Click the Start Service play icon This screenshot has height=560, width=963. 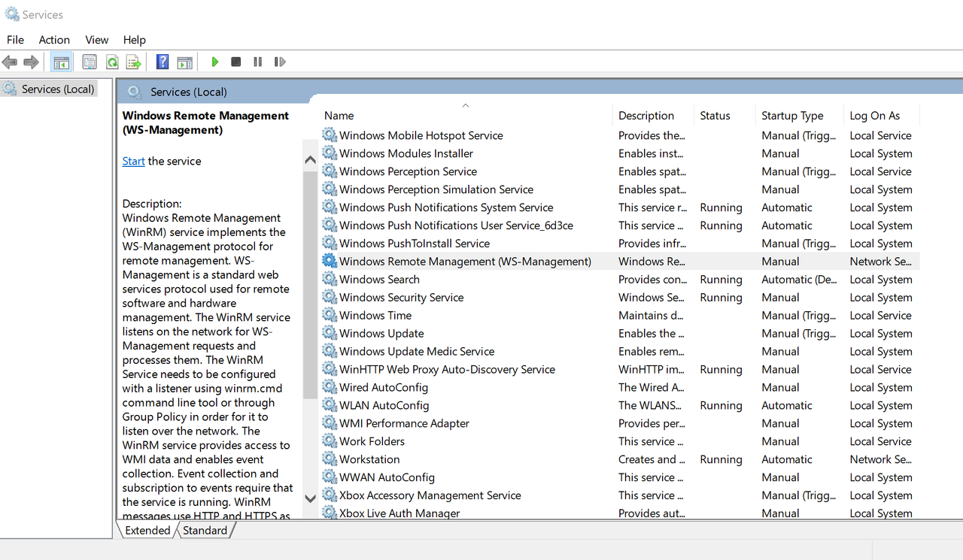[x=215, y=62]
